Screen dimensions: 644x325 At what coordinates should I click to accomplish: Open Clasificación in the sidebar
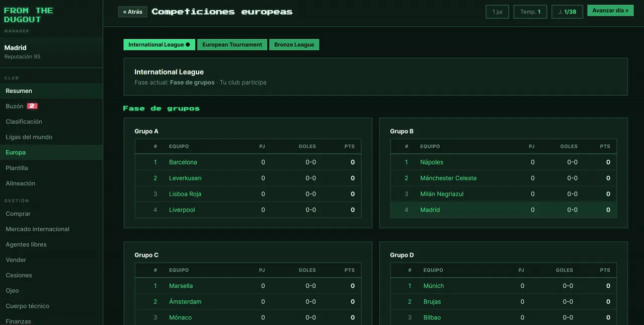[51, 121]
